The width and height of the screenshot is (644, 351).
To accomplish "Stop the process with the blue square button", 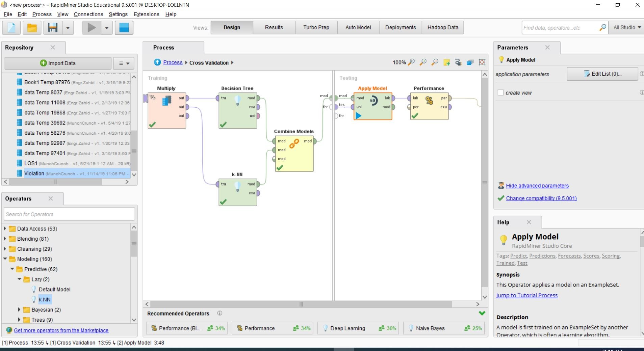I will pyautogui.click(x=124, y=28).
